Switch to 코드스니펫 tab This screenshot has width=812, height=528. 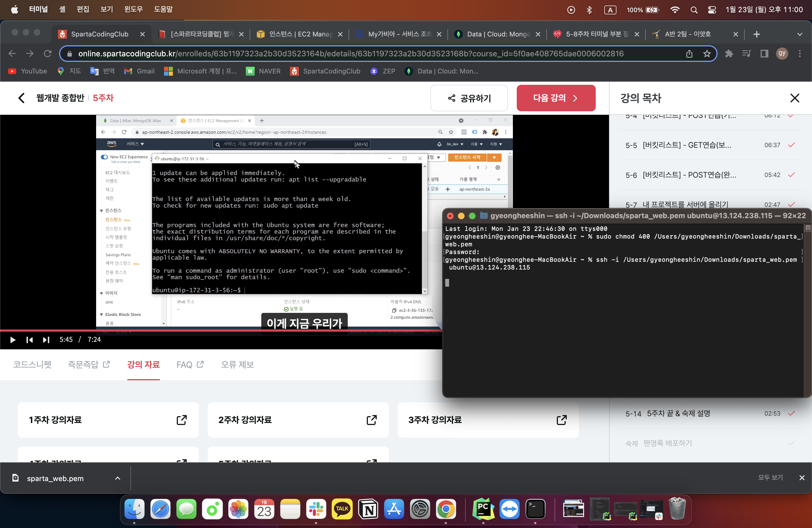tap(32, 365)
